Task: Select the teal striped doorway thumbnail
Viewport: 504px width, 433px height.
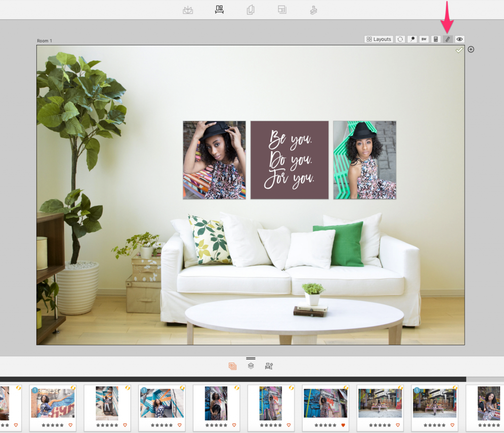Action: tap(107, 403)
